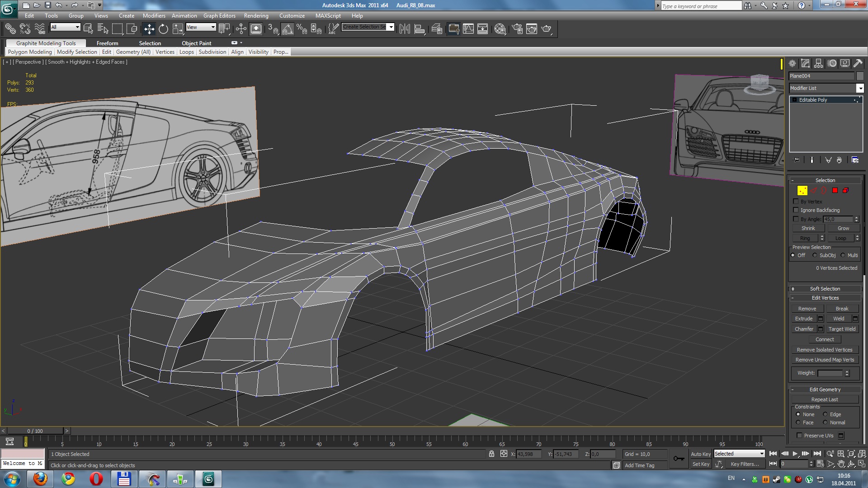Click the Mirror tool icon
Image resolution: width=868 pixels, height=488 pixels.
click(405, 29)
